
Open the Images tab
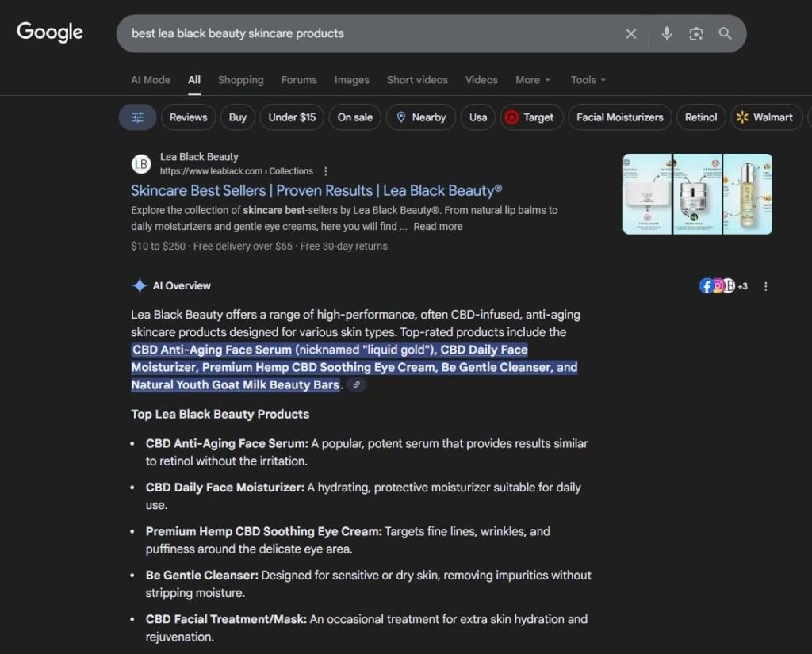point(351,80)
